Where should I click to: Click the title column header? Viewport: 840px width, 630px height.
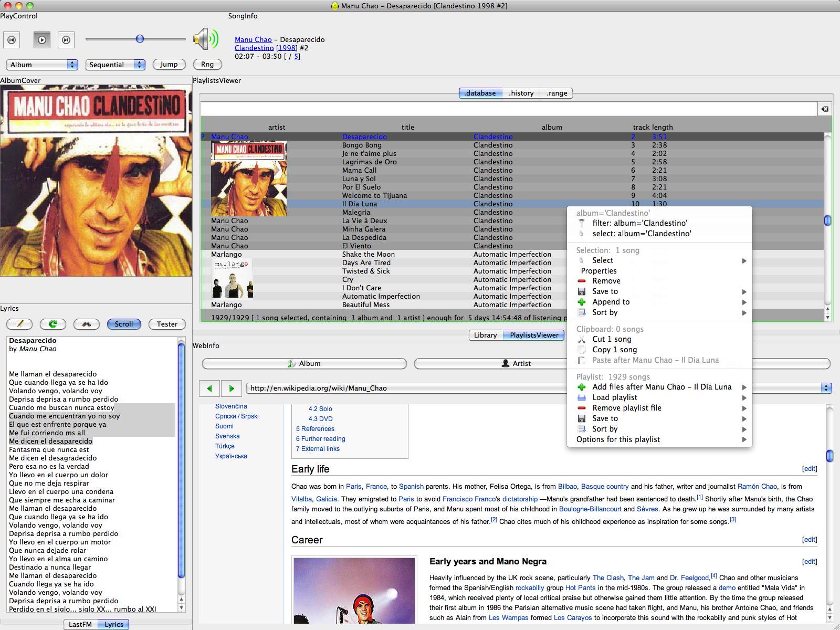point(408,127)
